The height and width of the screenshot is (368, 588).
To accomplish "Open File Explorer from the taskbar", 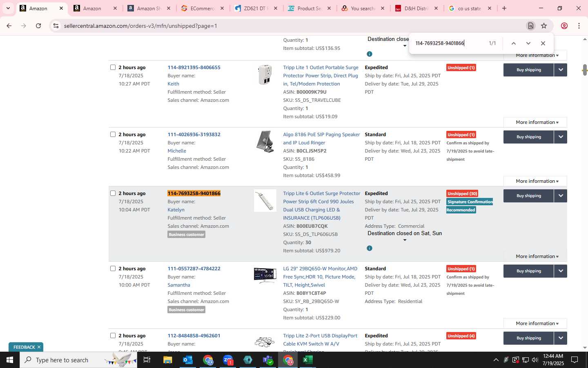I will [168, 360].
